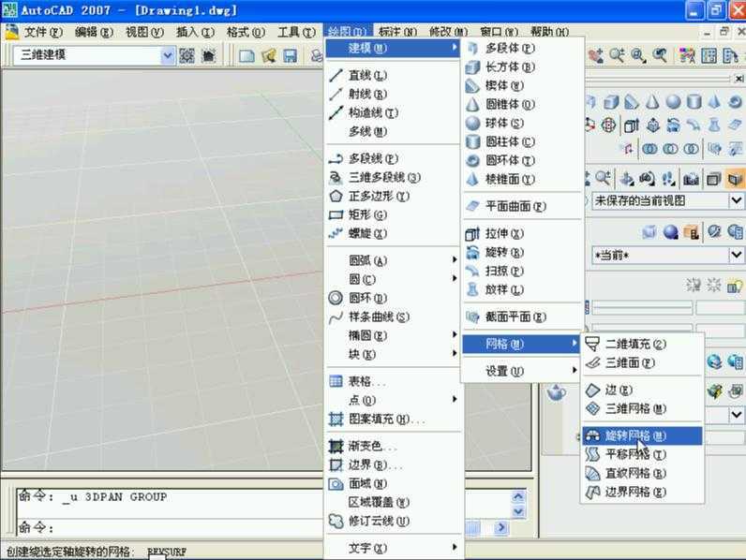Open 渐变色 gradient dialog
The image size is (746, 560).
point(393,446)
